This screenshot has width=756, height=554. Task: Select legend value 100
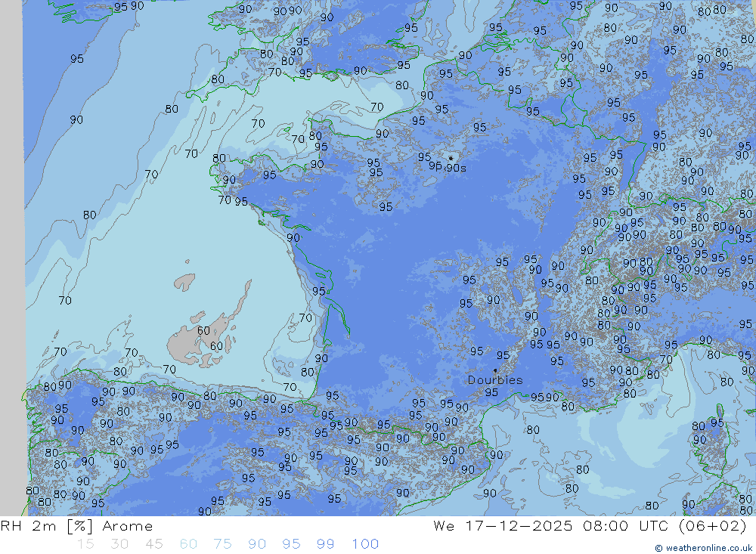coord(365,544)
